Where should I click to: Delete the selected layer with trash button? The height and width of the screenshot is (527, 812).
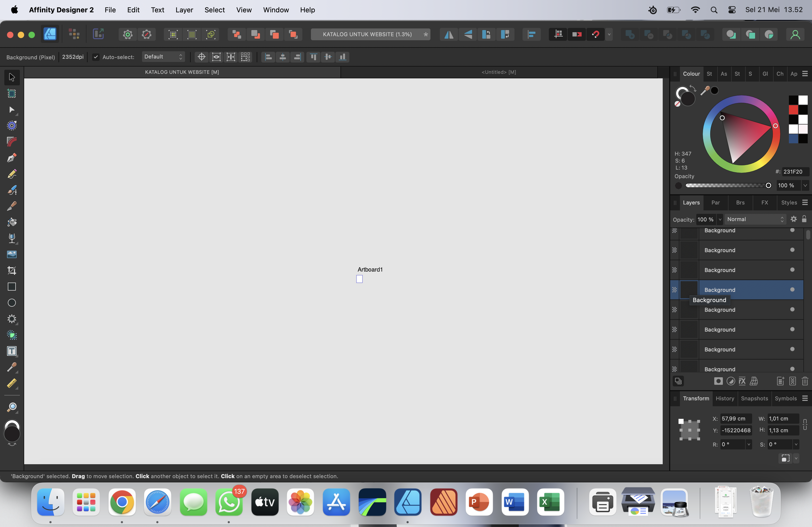click(805, 381)
